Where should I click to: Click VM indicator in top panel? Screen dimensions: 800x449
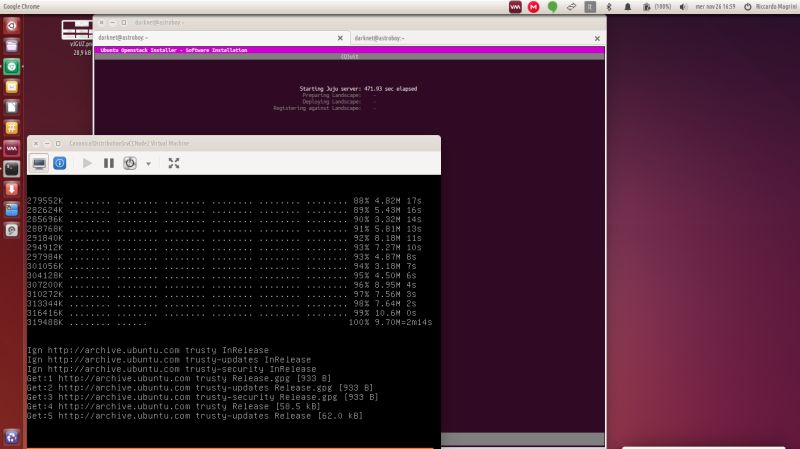[515, 7]
